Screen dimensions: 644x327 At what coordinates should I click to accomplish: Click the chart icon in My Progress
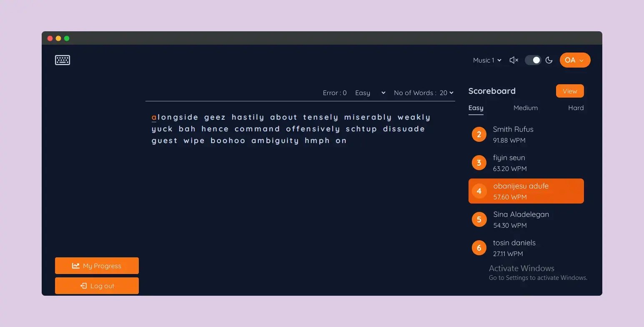click(x=75, y=266)
